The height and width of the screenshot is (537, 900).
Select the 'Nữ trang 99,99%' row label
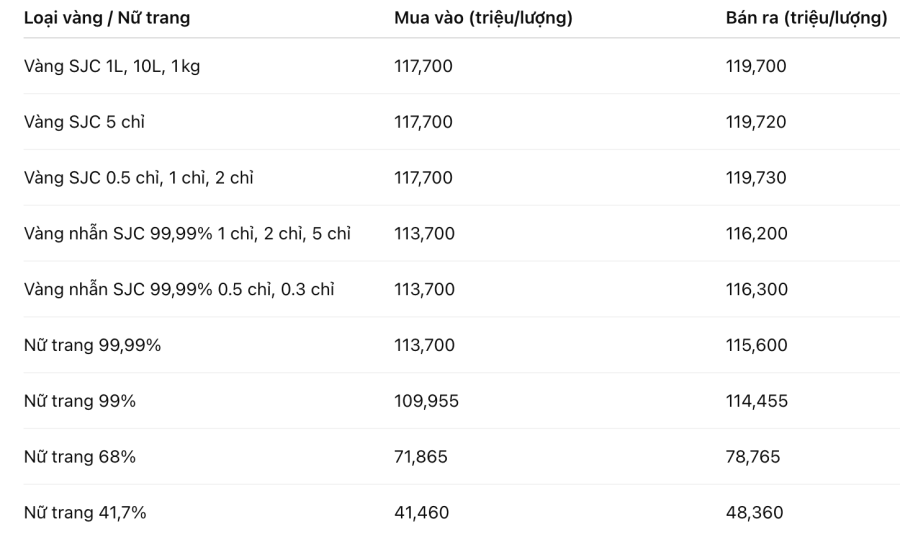pos(92,345)
